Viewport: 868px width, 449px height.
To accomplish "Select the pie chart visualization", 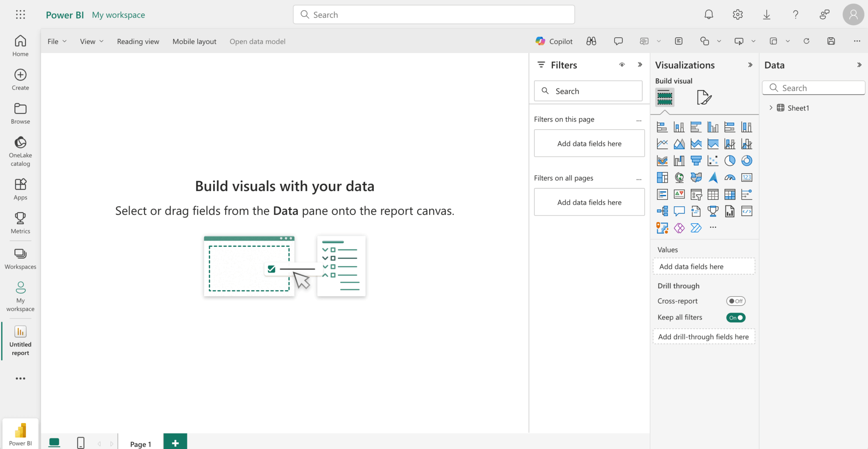I will [729, 161].
